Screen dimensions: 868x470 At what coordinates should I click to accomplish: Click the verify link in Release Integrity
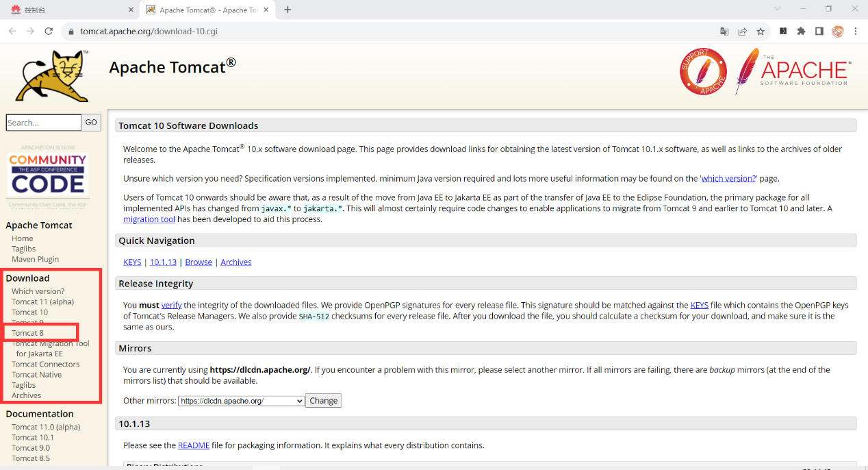coord(171,305)
